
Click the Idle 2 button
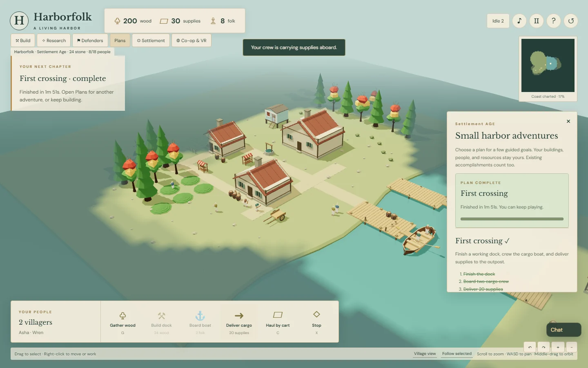coord(498,21)
